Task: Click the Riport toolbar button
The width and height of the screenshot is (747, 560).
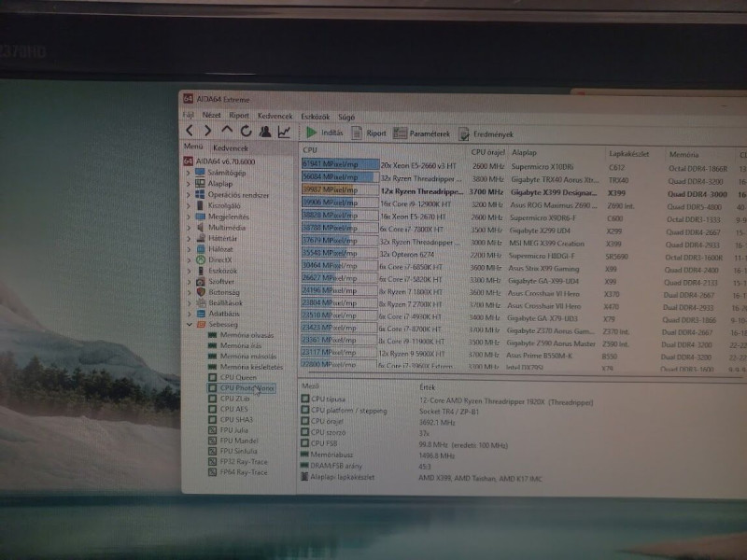Action: point(369,133)
